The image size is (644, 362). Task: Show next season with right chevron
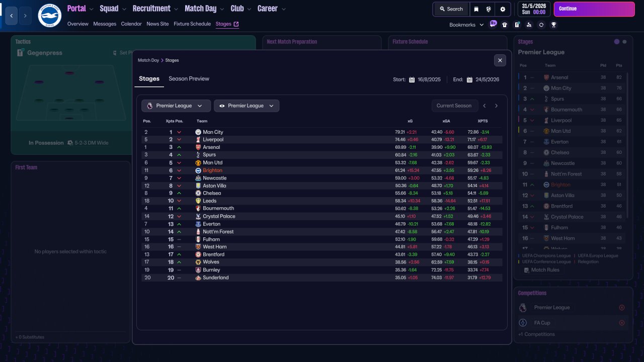(496, 106)
